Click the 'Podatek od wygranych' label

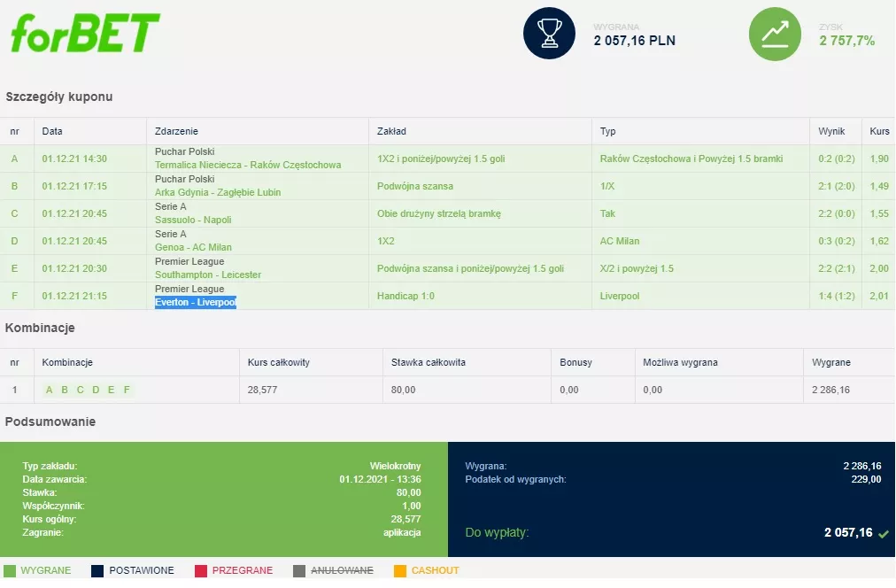pos(515,479)
